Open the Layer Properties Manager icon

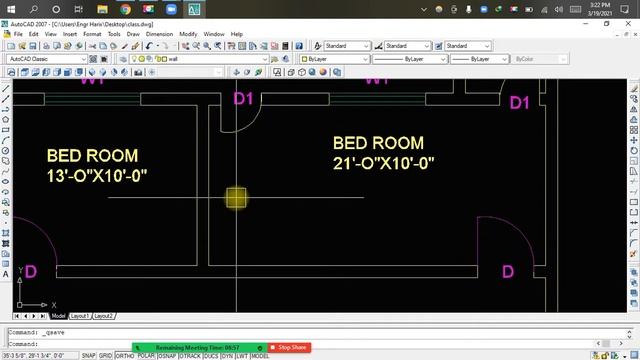(x=123, y=59)
